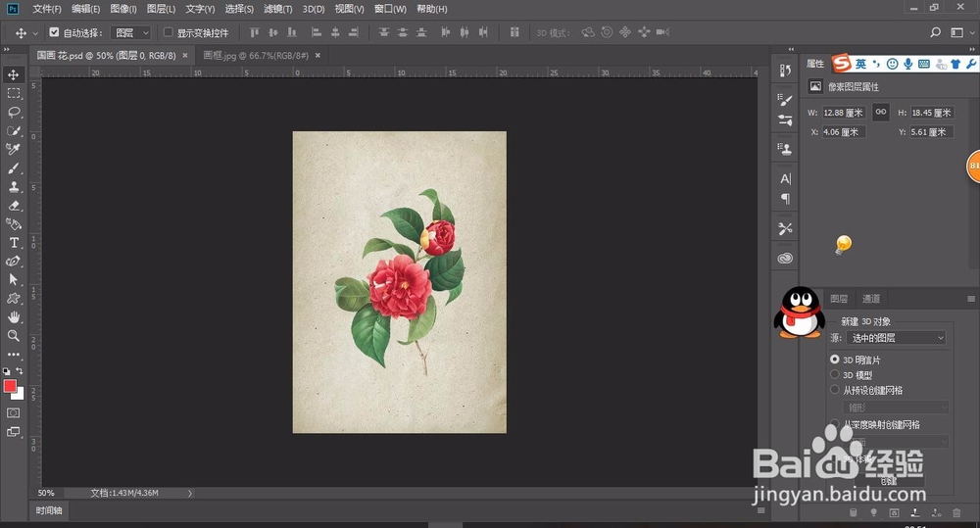Open the Clone Source panel icon
Viewport: 980px width, 528px height.
click(x=786, y=149)
